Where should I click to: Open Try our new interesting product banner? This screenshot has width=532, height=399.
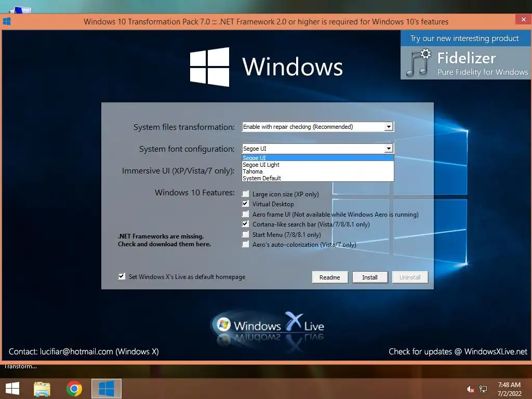coord(464,38)
